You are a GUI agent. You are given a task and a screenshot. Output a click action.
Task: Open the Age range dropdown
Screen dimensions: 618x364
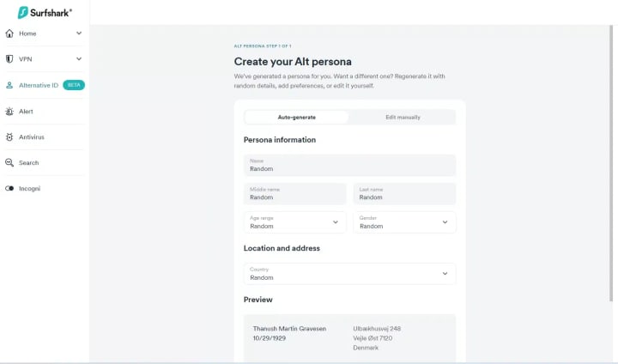point(295,222)
